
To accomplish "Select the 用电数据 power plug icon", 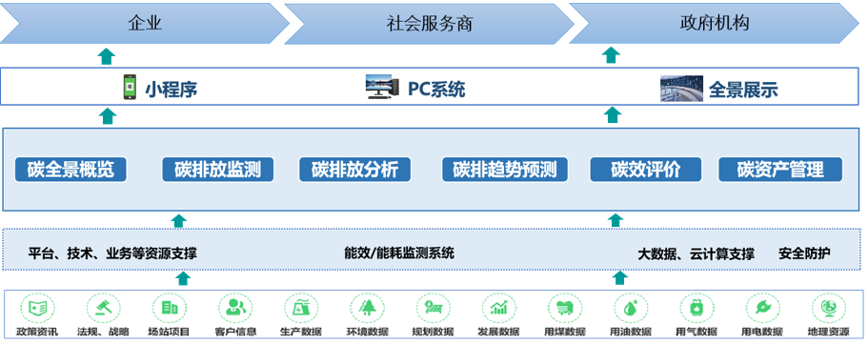I will pyautogui.click(x=763, y=308).
